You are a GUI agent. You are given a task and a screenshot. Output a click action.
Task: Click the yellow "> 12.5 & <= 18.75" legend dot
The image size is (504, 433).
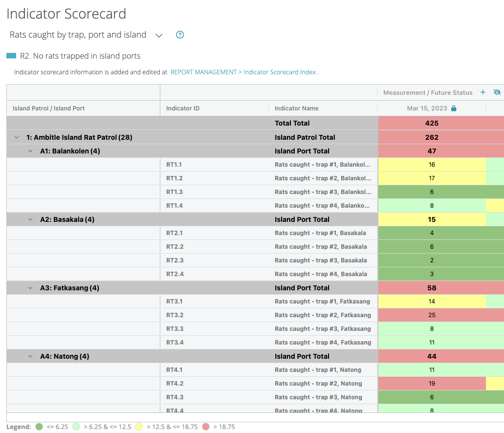(139, 427)
